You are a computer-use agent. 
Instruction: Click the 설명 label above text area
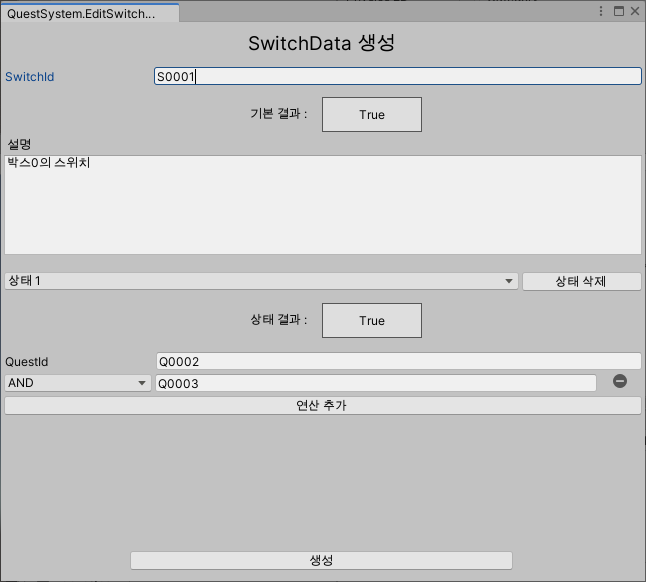point(20,144)
